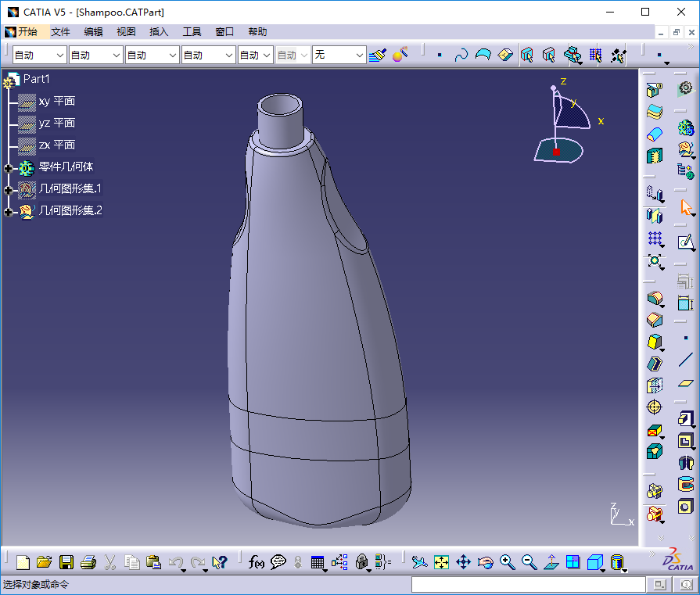Click the paintbrush icon in graphic properties toolbar

coord(378,55)
